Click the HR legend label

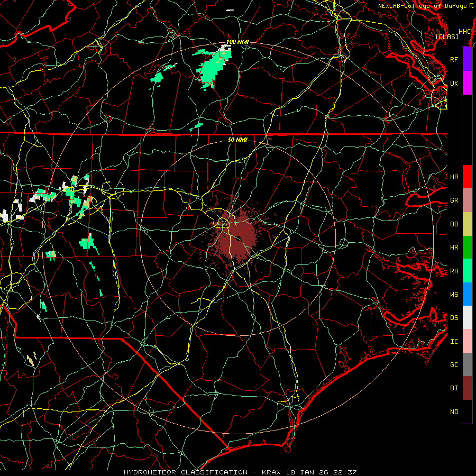[454, 248]
